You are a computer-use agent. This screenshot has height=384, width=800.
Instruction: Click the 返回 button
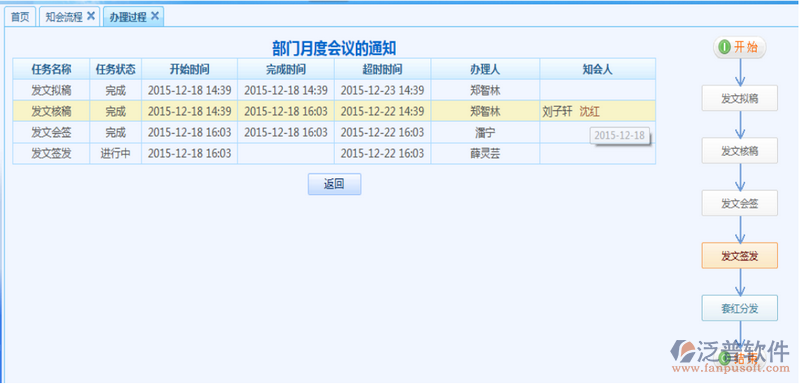tap(334, 184)
